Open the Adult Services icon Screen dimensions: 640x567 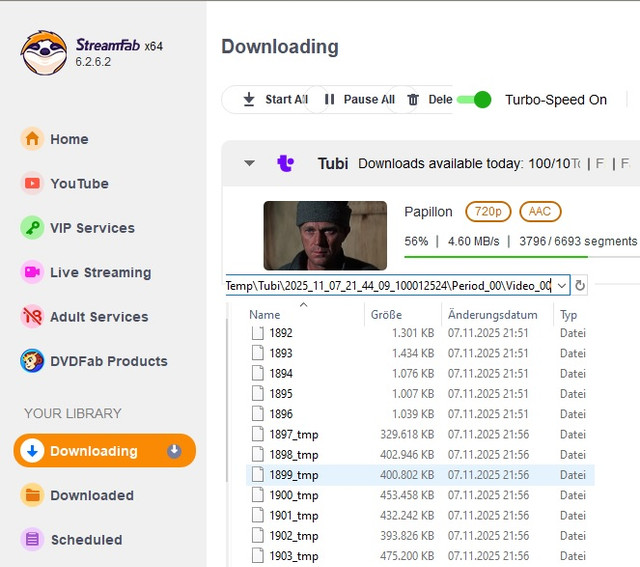[33, 317]
